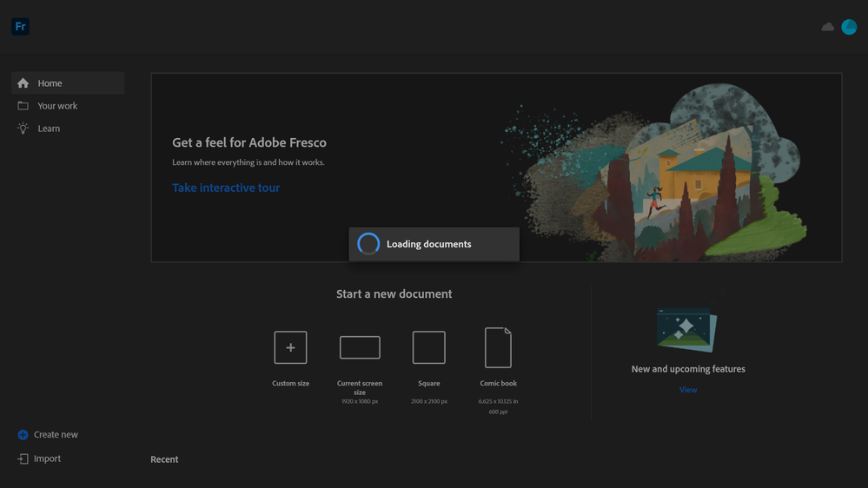The height and width of the screenshot is (488, 868).
Task: Click the Home house icon
Action: [x=23, y=83]
